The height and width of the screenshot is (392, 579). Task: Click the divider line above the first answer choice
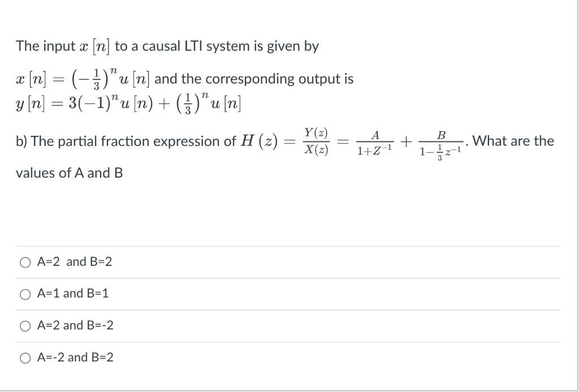tap(283, 247)
